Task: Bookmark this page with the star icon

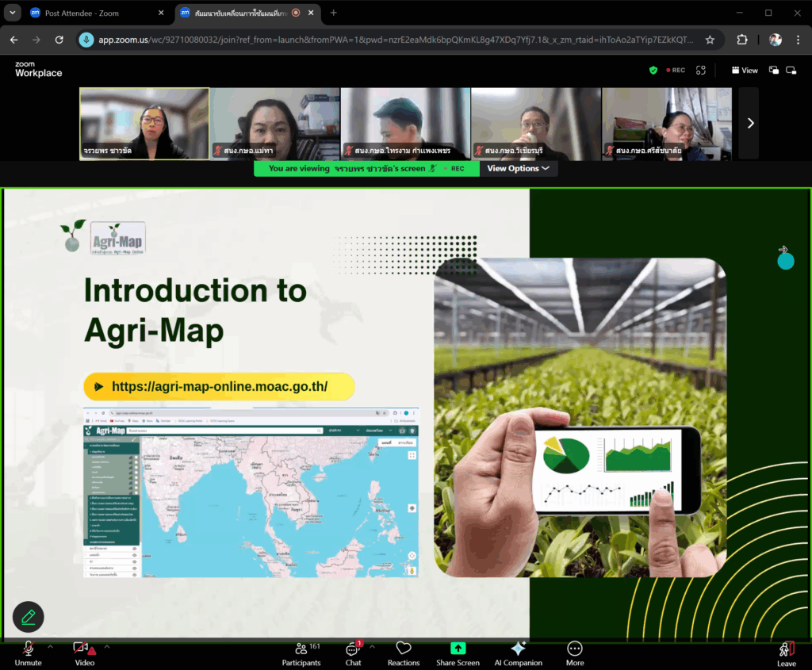Action: (710, 40)
